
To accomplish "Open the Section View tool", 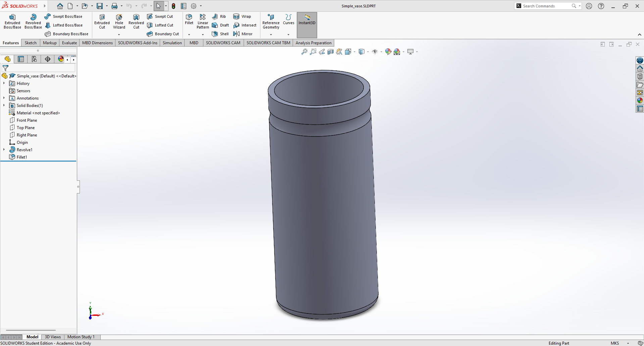I will [331, 52].
